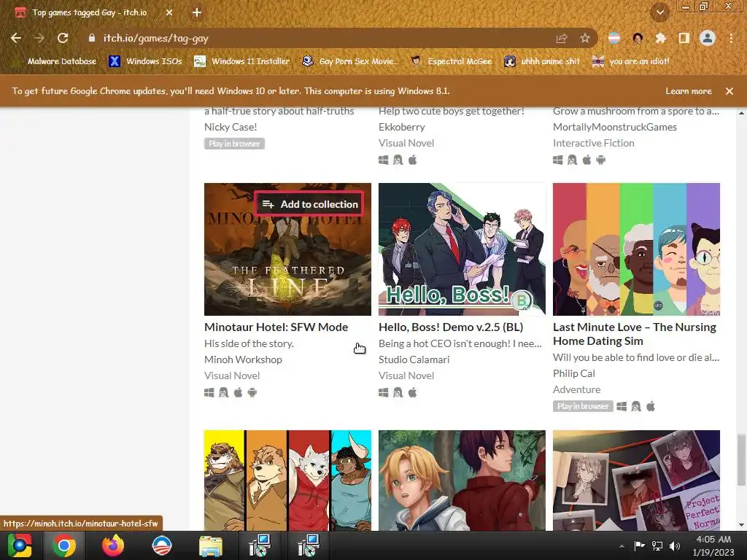Open File Explorer from the taskbar
Screen dimensions: 747x560
210,545
